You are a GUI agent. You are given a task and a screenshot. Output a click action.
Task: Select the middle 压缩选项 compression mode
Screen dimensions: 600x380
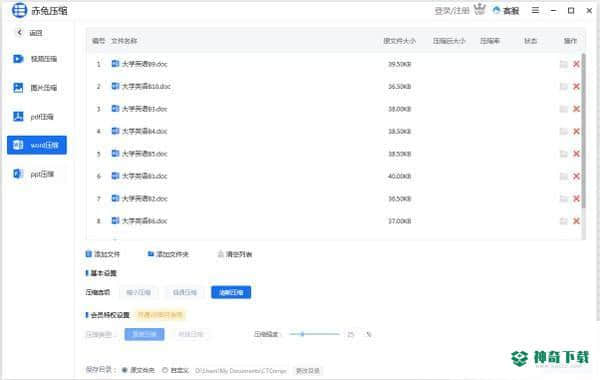click(185, 292)
